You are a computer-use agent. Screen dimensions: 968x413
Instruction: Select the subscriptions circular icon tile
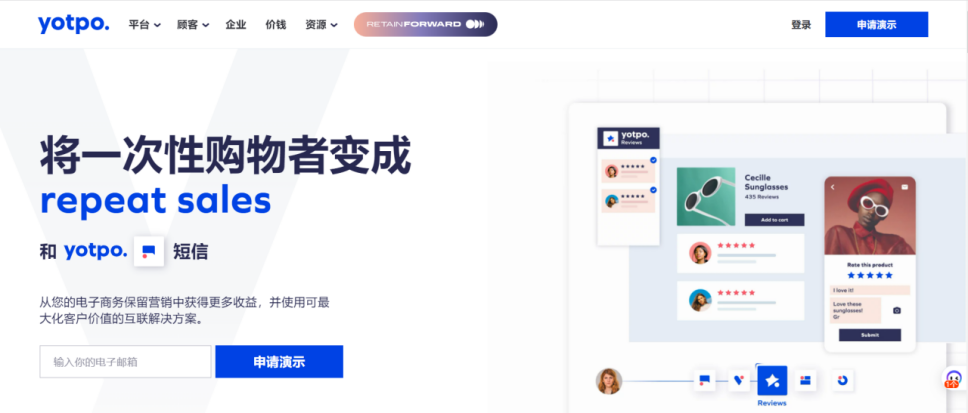843,380
